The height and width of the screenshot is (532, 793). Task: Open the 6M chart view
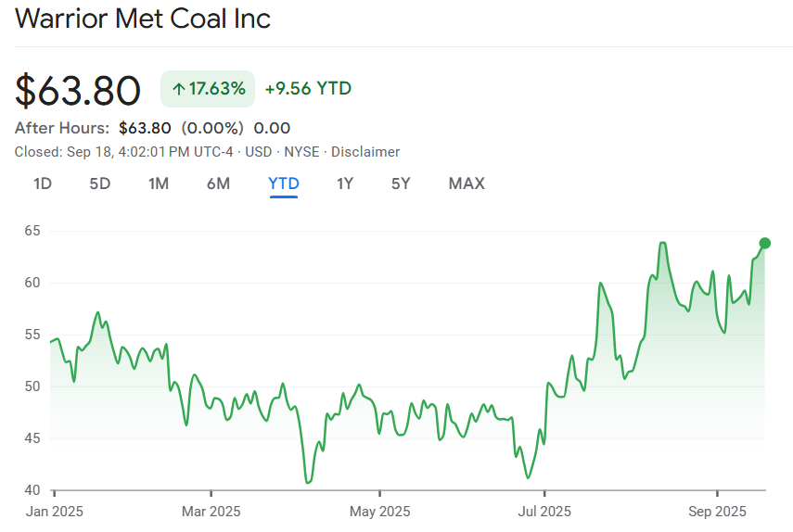[x=218, y=184]
